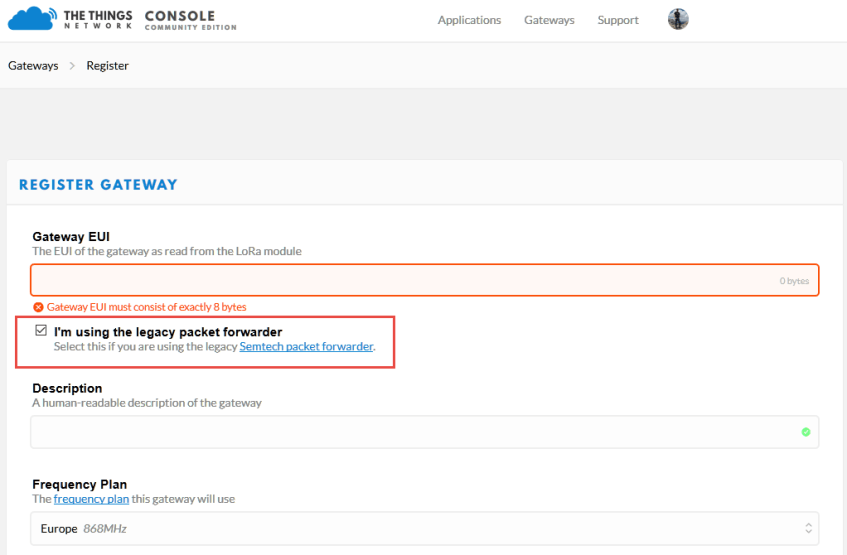Go to Gateways in the top navigation

point(549,20)
